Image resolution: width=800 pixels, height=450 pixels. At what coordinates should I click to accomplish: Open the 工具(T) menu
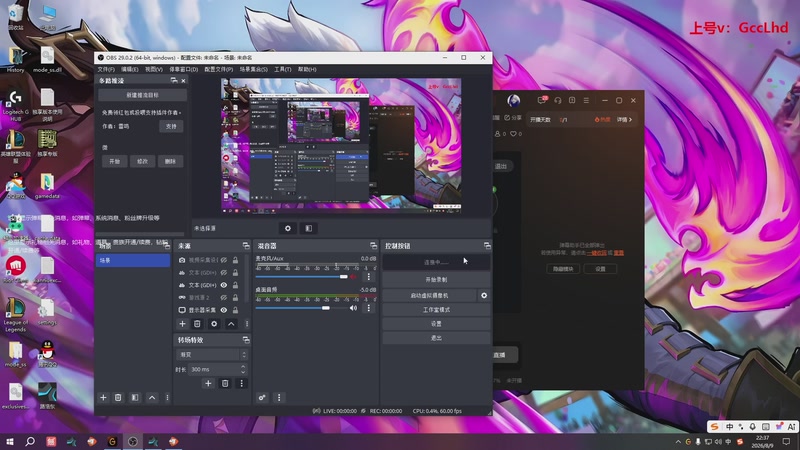283,69
